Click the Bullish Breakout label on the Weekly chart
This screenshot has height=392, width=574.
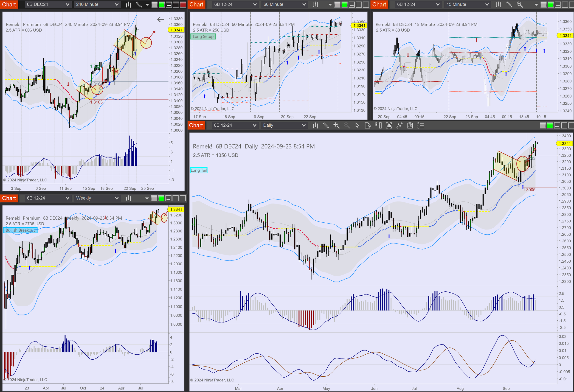20,230
